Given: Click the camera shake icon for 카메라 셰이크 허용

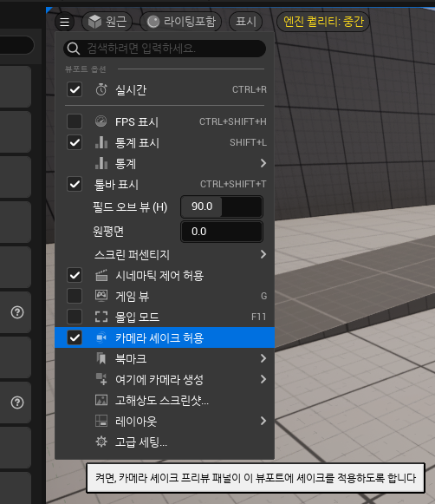Looking at the screenshot, I should [x=101, y=337].
